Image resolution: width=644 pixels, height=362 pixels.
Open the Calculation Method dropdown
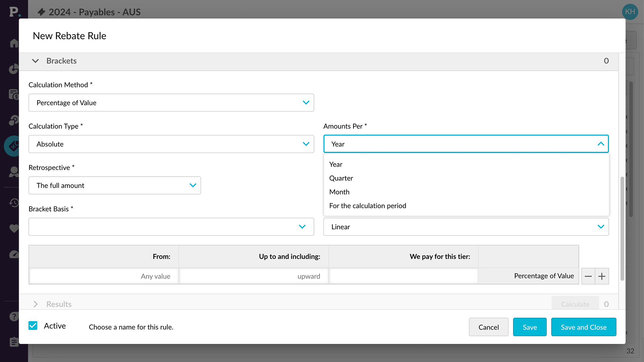tap(171, 103)
